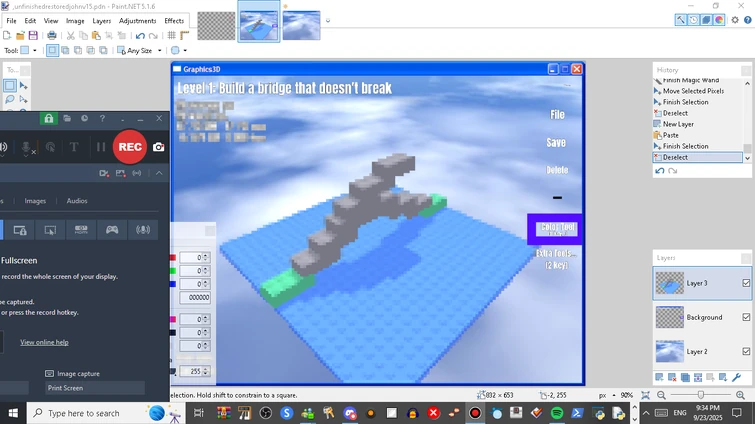Viewport: 755px width, 424px height.
Task: Add a new layer in Layers panel
Action: [659, 377]
